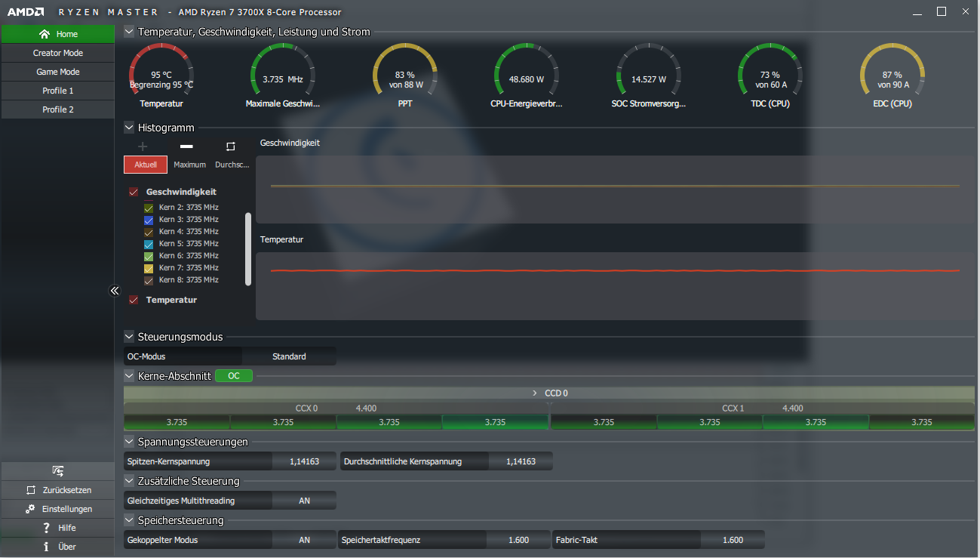This screenshot has height=558, width=980.
Task: Switch to Creator Mode
Action: click(x=58, y=53)
